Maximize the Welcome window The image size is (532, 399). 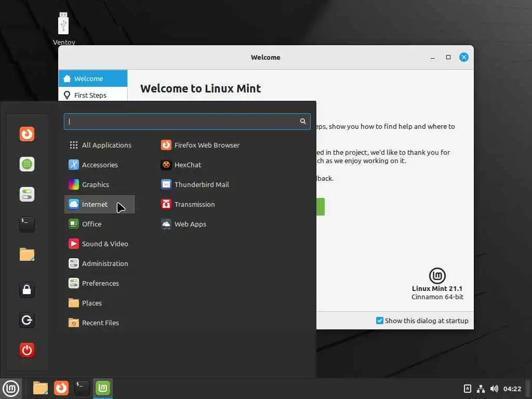(448, 57)
